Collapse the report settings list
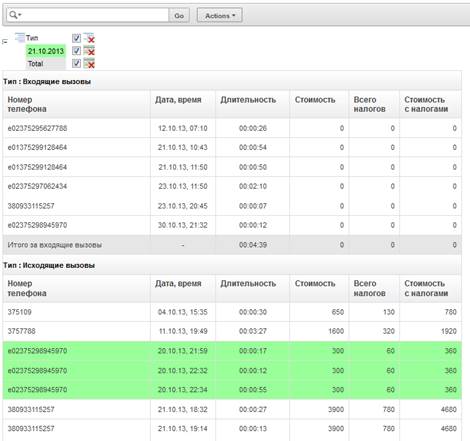Viewport: 470px width, 441px height. [x=5, y=42]
